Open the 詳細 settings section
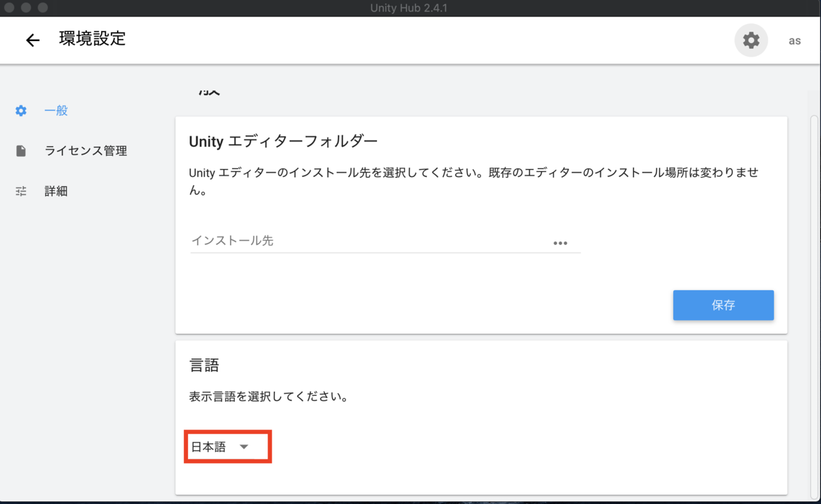This screenshot has width=821, height=504. (x=56, y=191)
